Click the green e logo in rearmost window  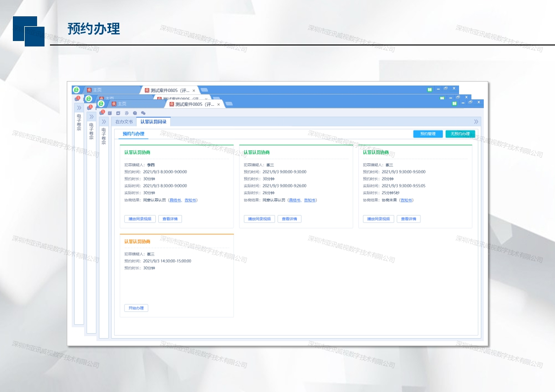pyautogui.click(x=76, y=90)
